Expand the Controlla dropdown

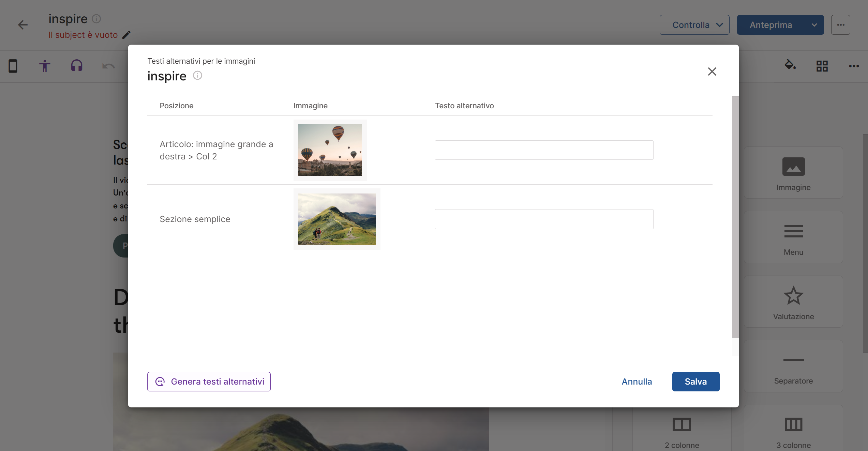[x=694, y=25]
